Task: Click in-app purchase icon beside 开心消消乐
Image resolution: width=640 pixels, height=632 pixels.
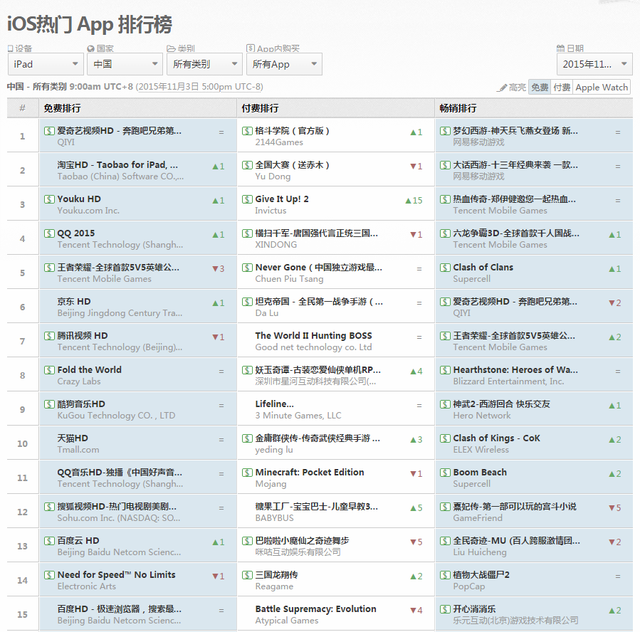Action: pos(445,609)
